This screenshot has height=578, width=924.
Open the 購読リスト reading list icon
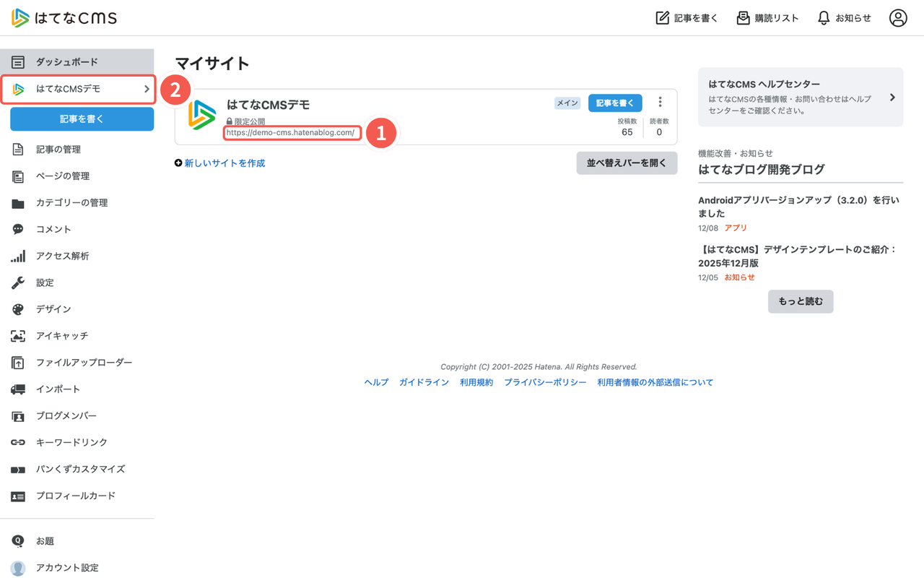pyautogui.click(x=743, y=17)
